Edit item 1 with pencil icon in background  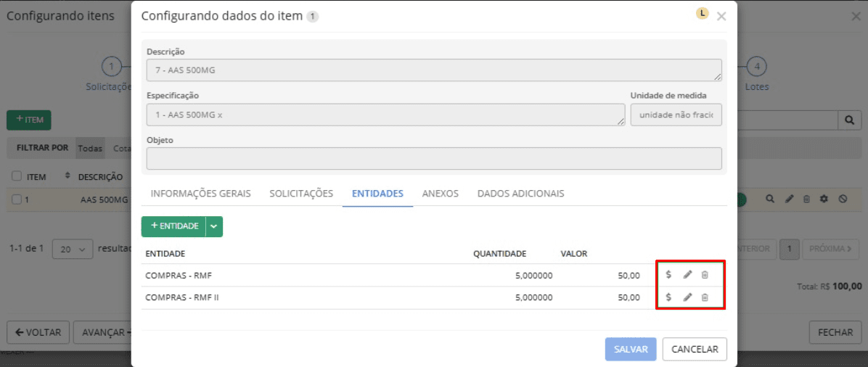[x=790, y=199]
